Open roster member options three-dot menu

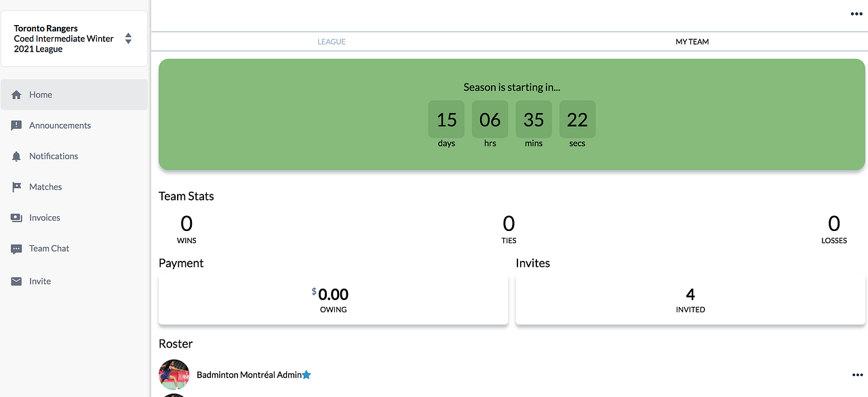[857, 375]
